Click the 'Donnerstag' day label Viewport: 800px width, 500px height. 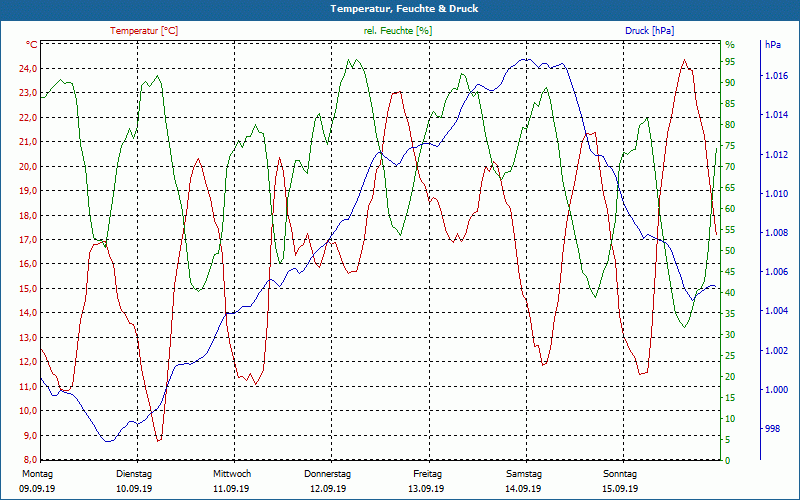328,474
